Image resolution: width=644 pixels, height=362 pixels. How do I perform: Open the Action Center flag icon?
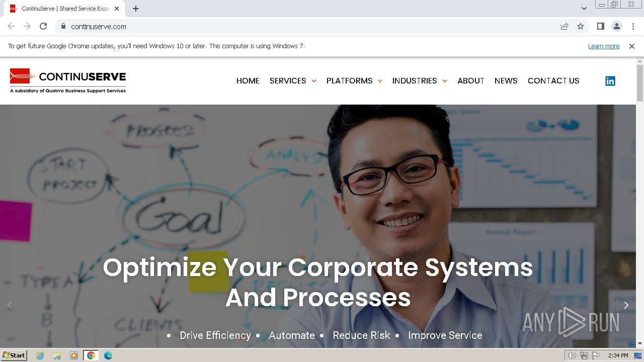(x=597, y=355)
